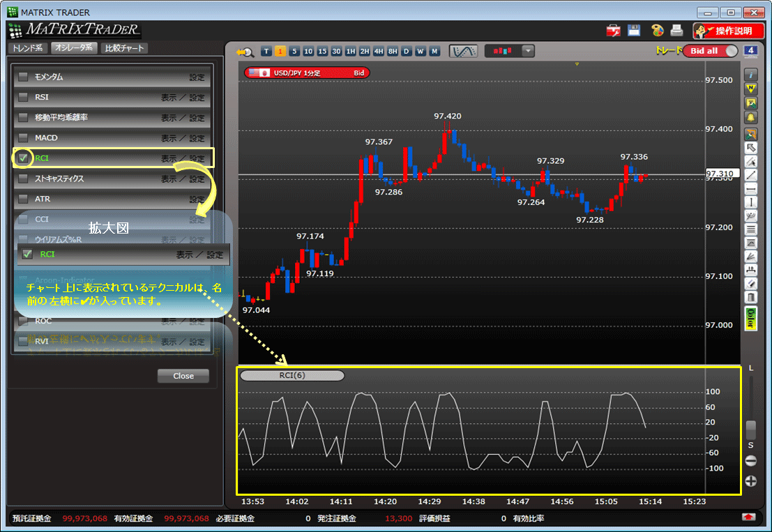772x532 pixels.
Task: Check the モメンタム checkbox
Action: 22,77
